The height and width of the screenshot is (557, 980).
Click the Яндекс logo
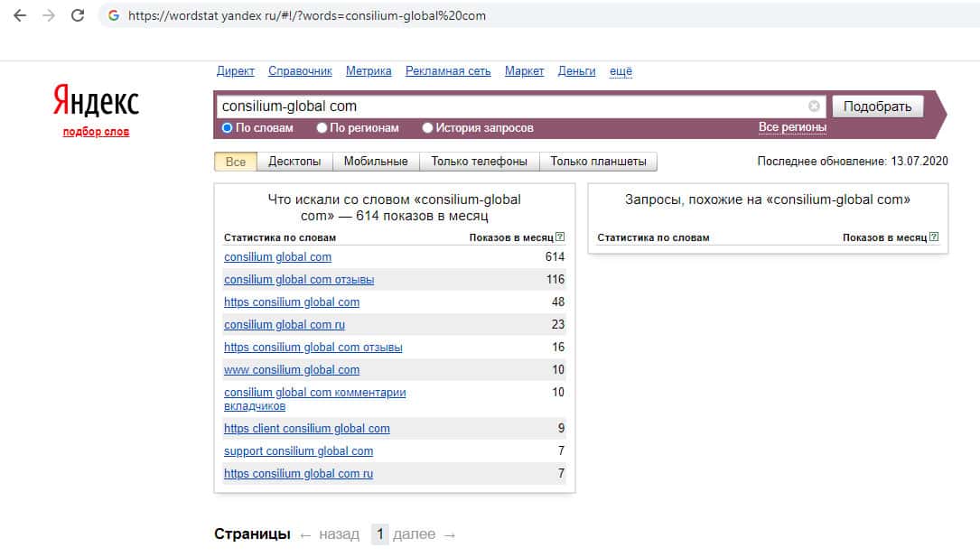point(96,103)
